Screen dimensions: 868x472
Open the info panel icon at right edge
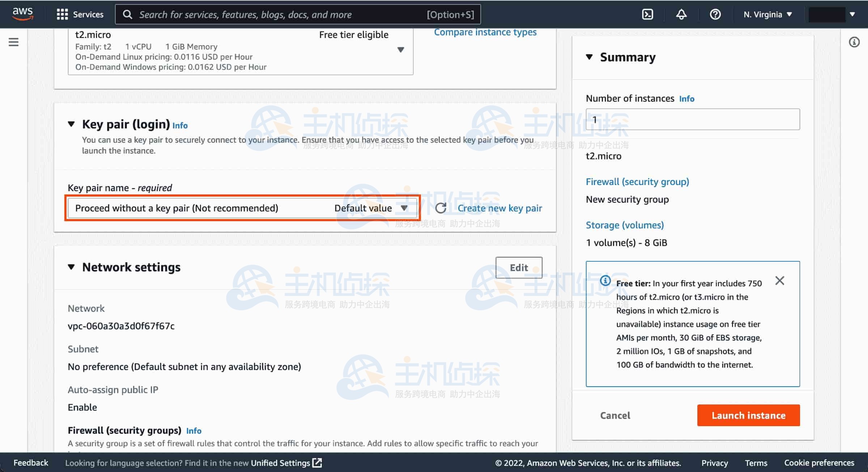[x=854, y=42]
